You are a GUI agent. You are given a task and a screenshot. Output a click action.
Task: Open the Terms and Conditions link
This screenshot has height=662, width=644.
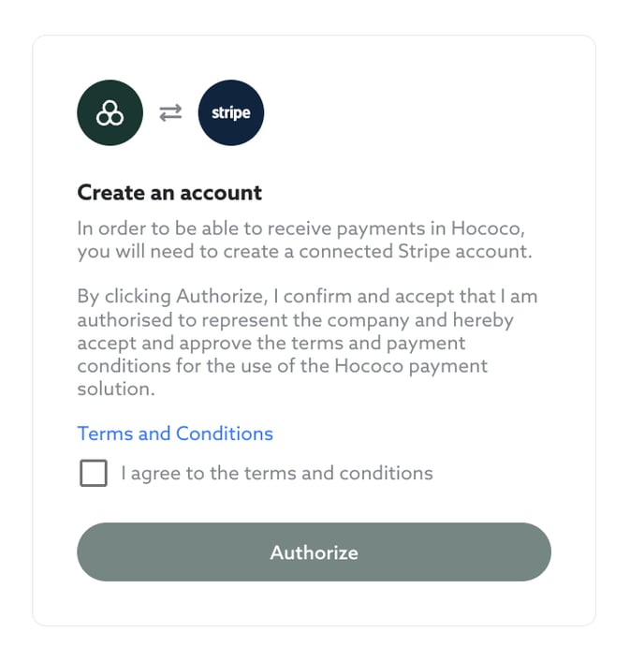175,434
